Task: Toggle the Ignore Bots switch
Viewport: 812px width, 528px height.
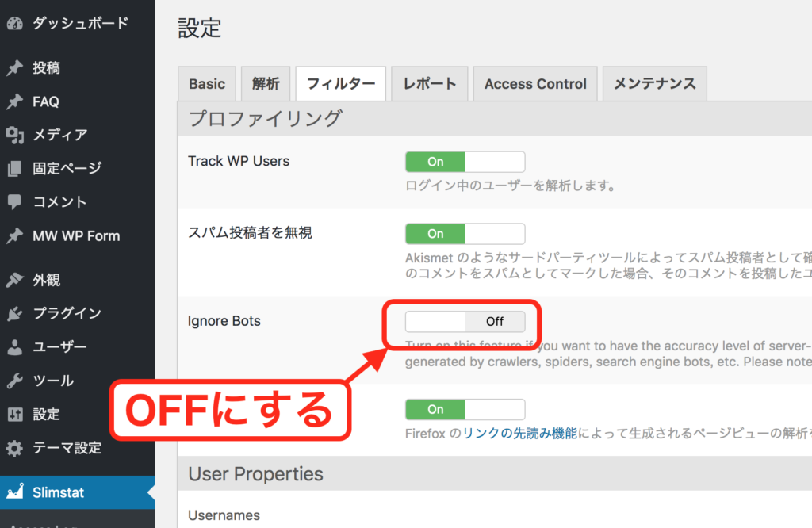Action: [x=465, y=322]
